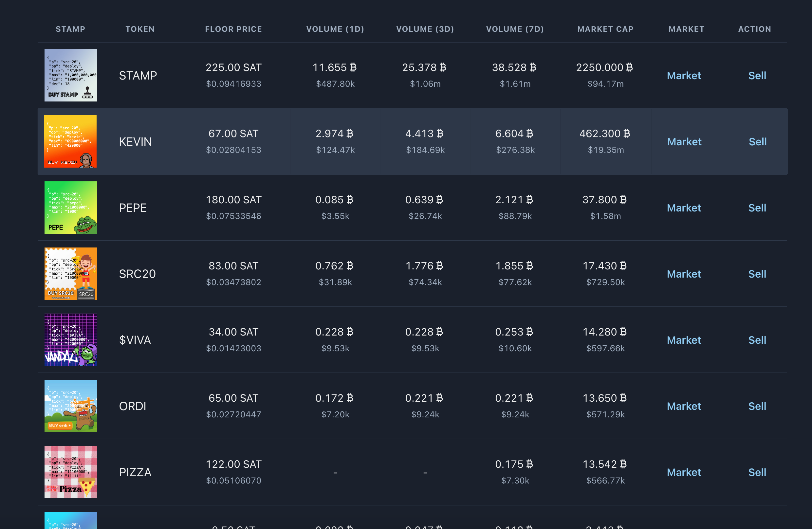Screen dimensions: 812x529
Task: Sort table by Market Cap header
Action: click(x=605, y=29)
